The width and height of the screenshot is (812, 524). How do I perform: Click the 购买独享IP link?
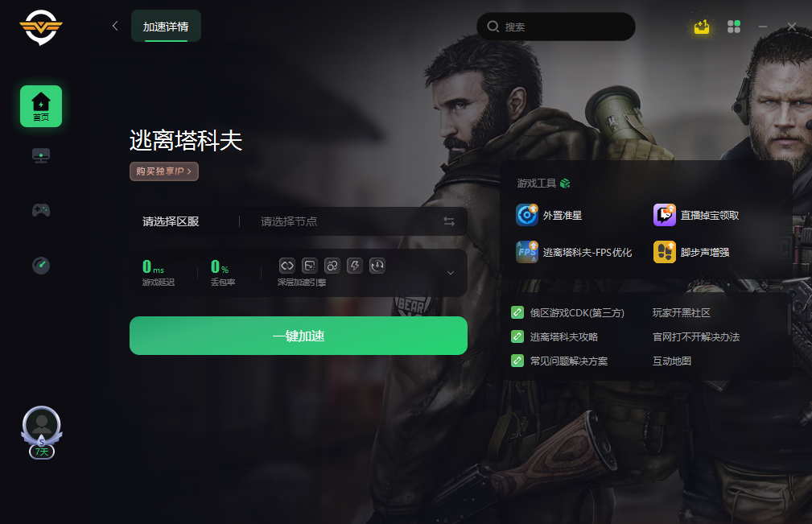pyautogui.click(x=164, y=171)
